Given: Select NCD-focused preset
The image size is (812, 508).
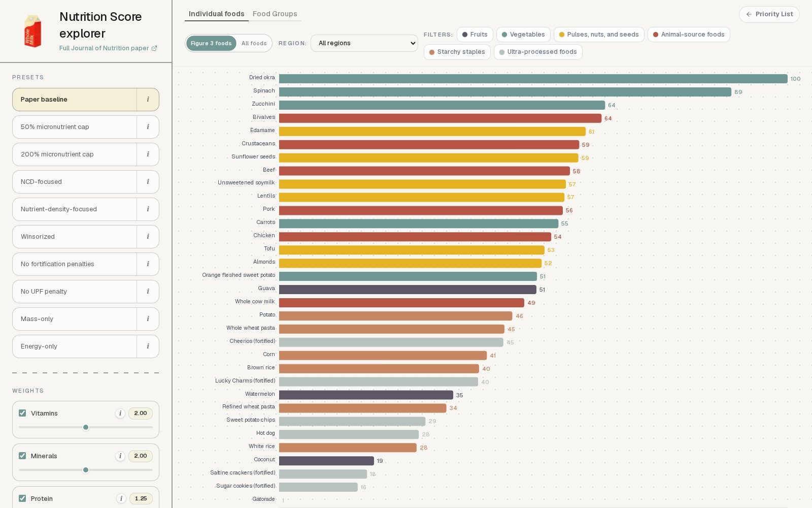Looking at the screenshot, I should (x=75, y=182).
